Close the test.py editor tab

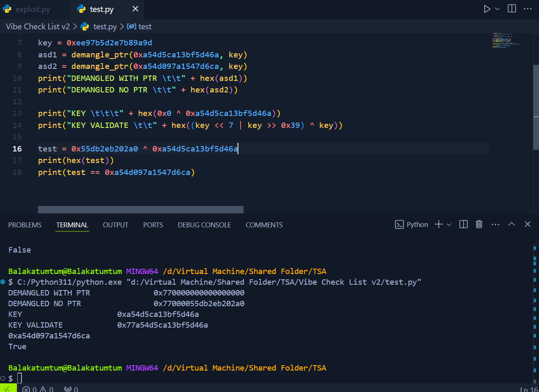[135, 9]
